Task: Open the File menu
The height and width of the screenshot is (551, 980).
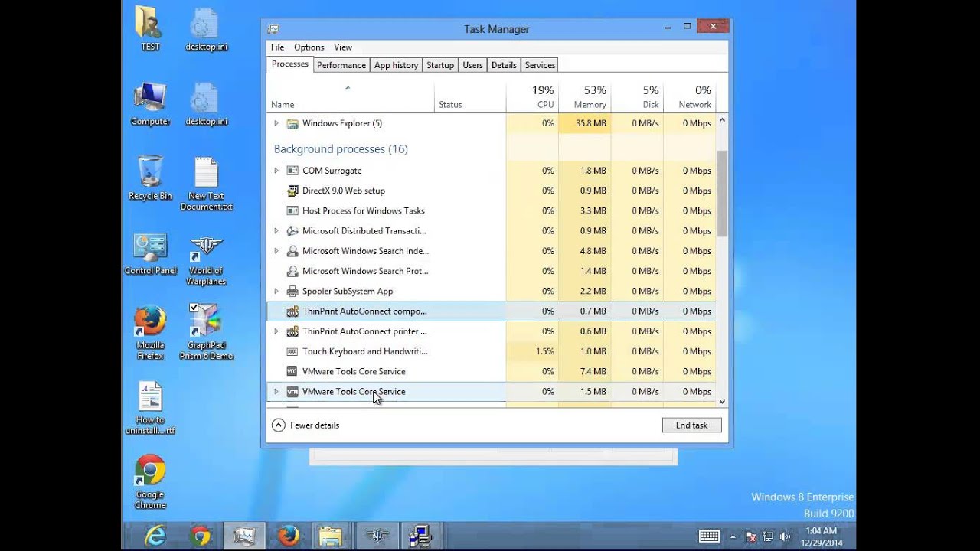Action: [277, 47]
